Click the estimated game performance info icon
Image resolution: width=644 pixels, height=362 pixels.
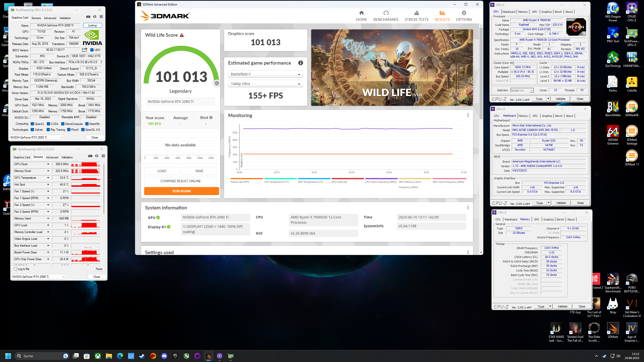click(x=301, y=63)
